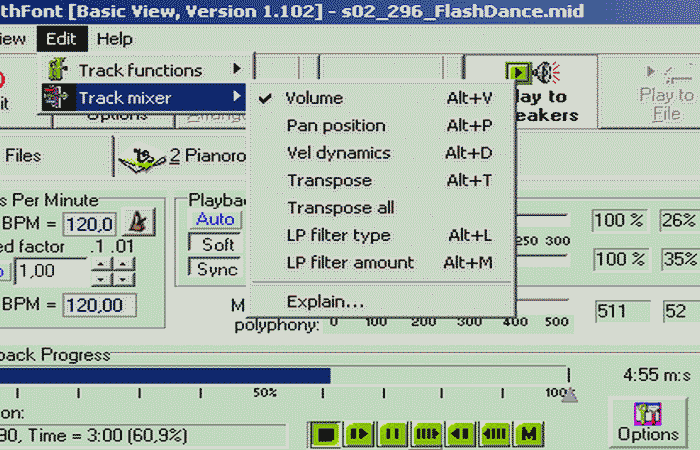Click the Track functions menu icon
Image resolution: width=700 pixels, height=450 pixels.
pos(58,70)
